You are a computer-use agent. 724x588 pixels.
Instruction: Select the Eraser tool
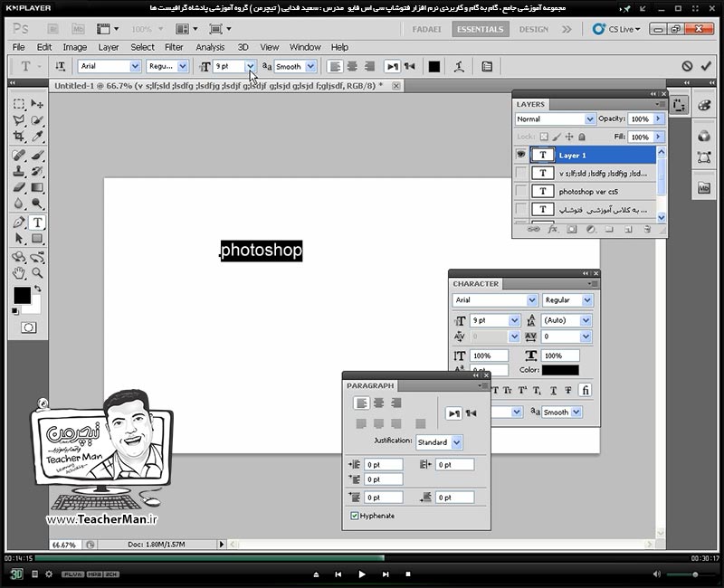(19, 187)
